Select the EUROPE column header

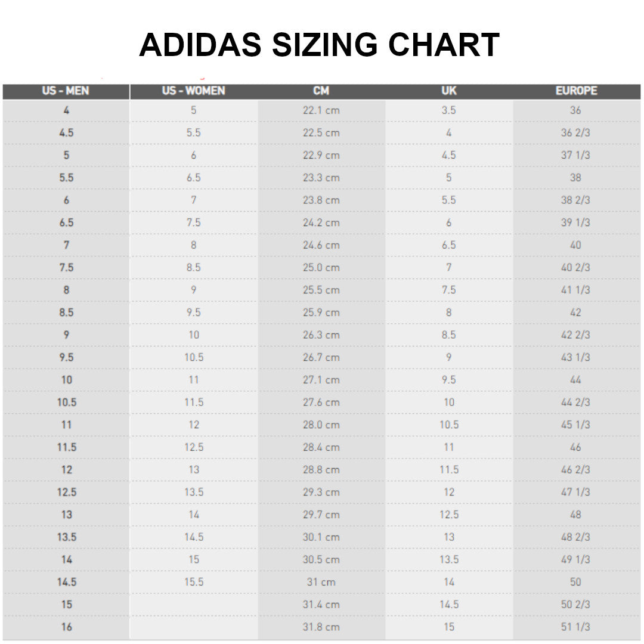[576, 91]
